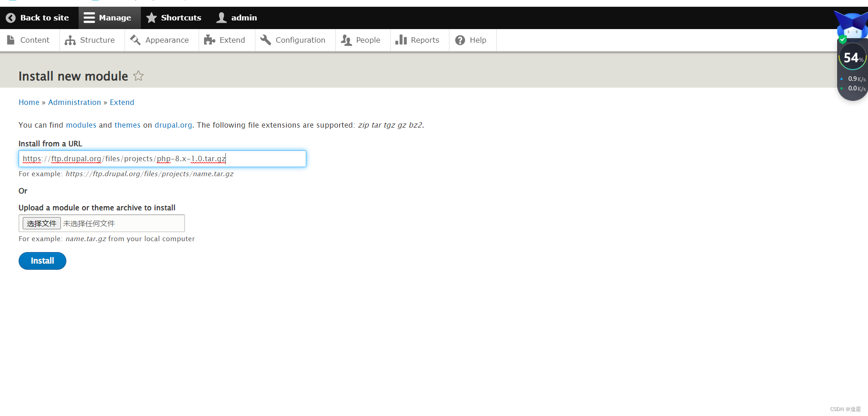Screen dimensions: 868x416
Task: Click the Configuration wrench icon
Action: pyautogui.click(x=265, y=40)
